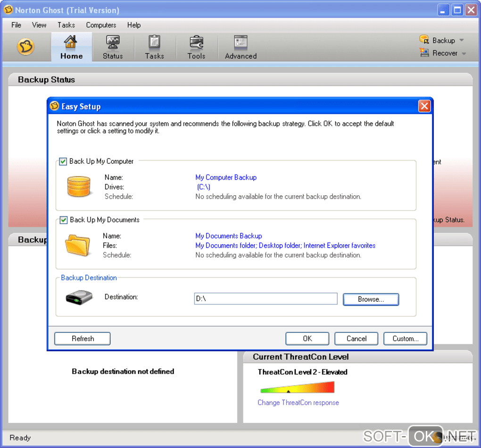Image resolution: width=481 pixels, height=448 pixels.
Task: Open the Custom... setup options
Action: click(405, 339)
